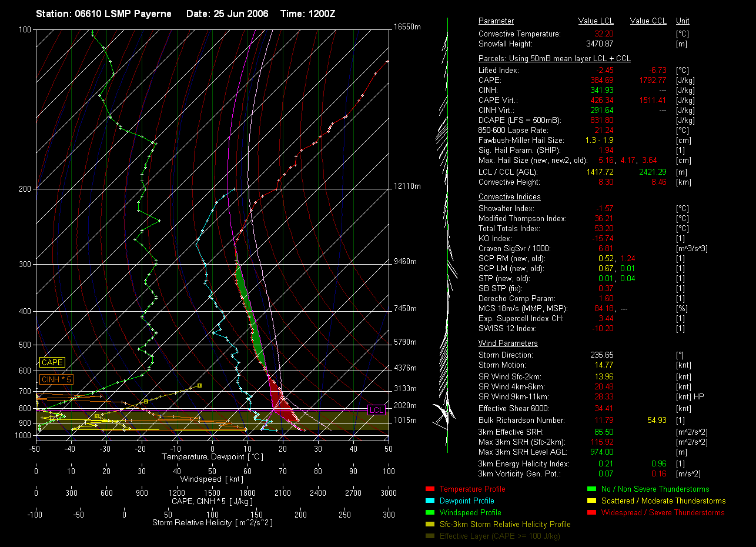The width and height of the screenshot is (756, 547).
Task: Click the green No / Non Severe Thunderstorms swatch
Action: click(591, 489)
